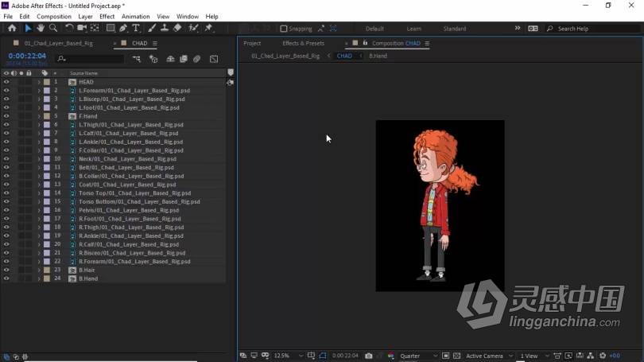Click the shy layers hide icon
The height and width of the screenshot is (362, 644).
click(170, 59)
